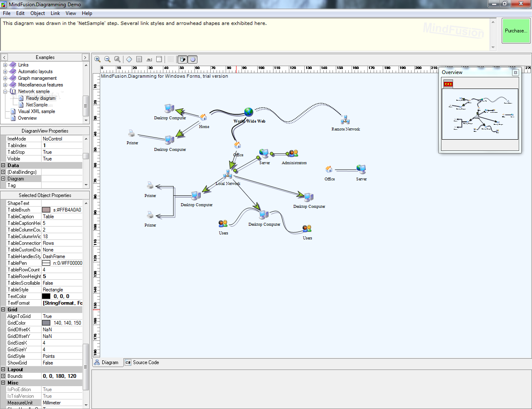Click the TableStyle value Rectangle
The width and height of the screenshot is (532, 409).
click(x=53, y=290)
